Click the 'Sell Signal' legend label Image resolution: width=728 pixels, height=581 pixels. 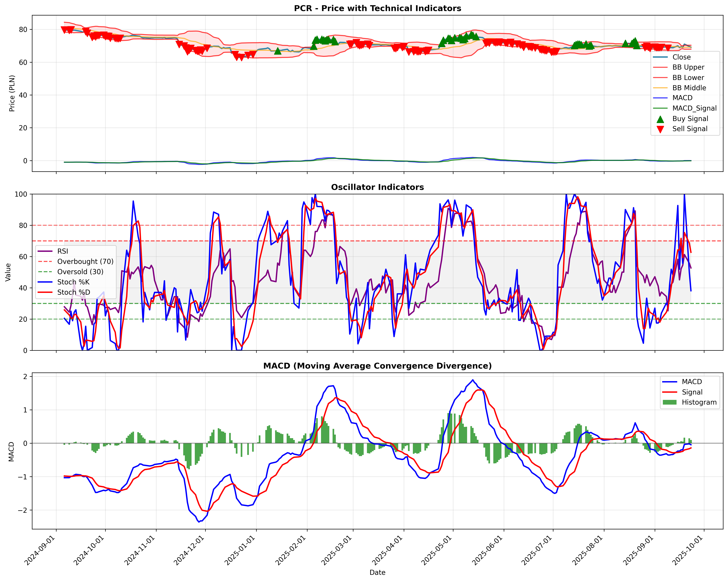690,129
